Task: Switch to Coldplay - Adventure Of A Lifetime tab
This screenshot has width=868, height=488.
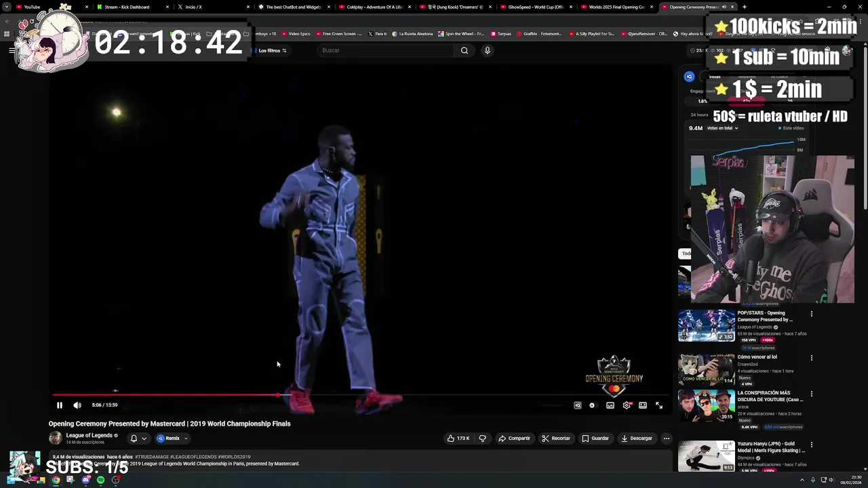Action: (x=375, y=7)
